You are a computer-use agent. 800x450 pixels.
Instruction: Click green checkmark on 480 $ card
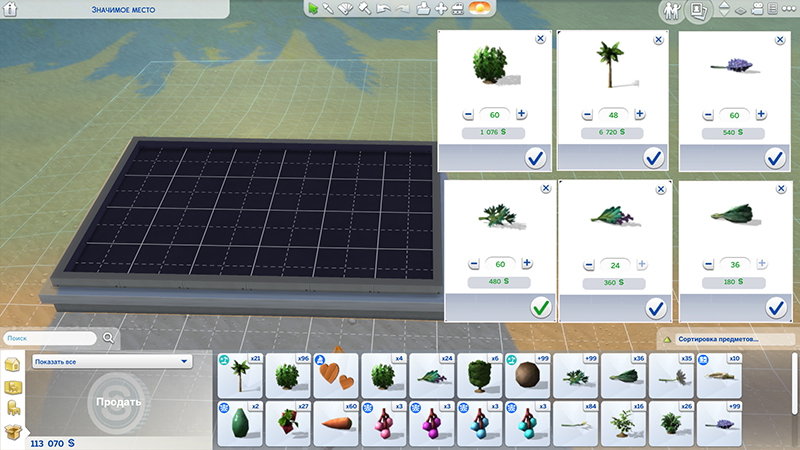click(x=541, y=308)
